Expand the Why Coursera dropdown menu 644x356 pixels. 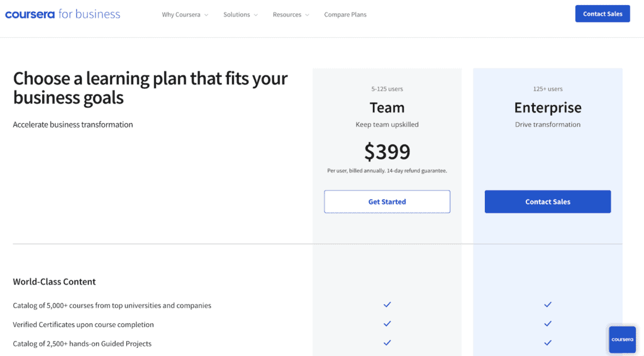(185, 14)
